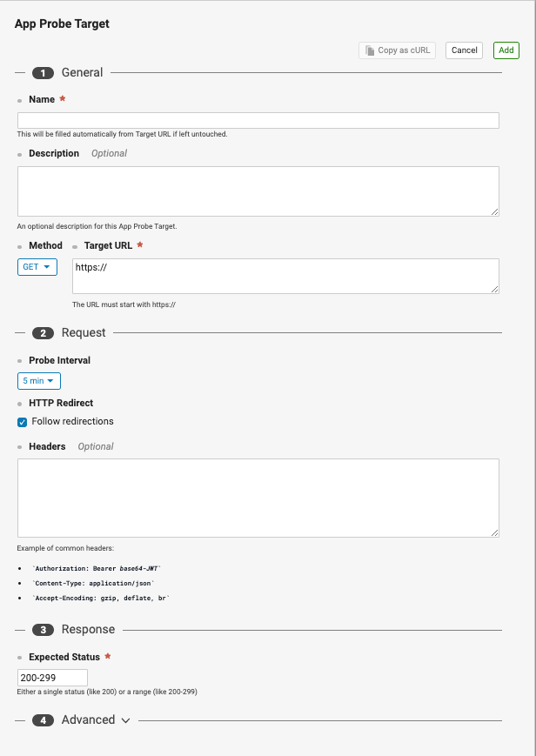Expand the Advanced section chevron
This screenshot has width=536, height=756.
pyautogui.click(x=125, y=721)
